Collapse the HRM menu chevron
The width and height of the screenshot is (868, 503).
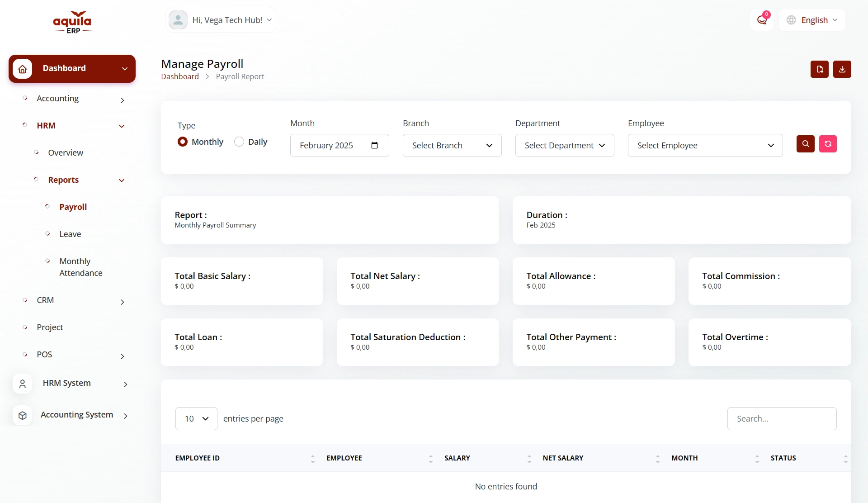[122, 126]
